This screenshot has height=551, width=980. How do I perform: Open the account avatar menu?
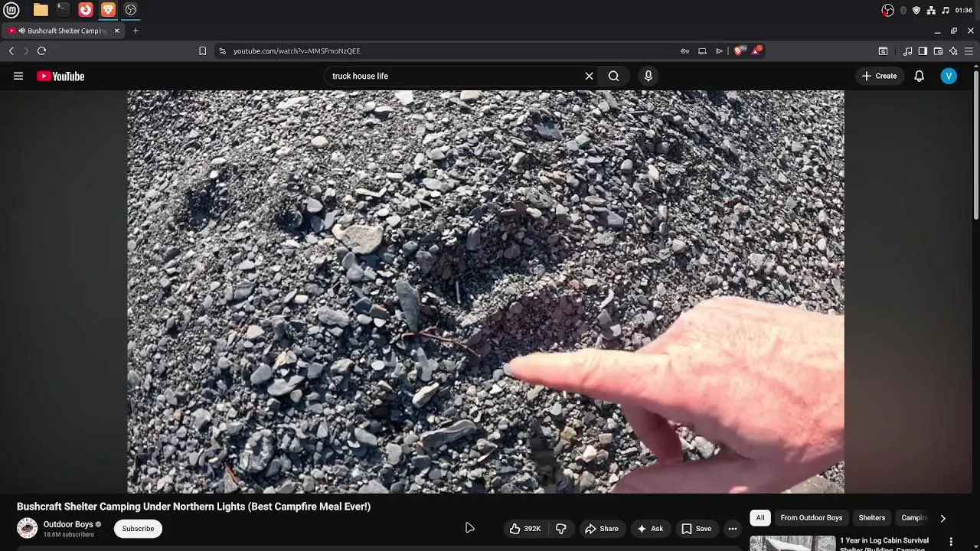[x=949, y=76]
